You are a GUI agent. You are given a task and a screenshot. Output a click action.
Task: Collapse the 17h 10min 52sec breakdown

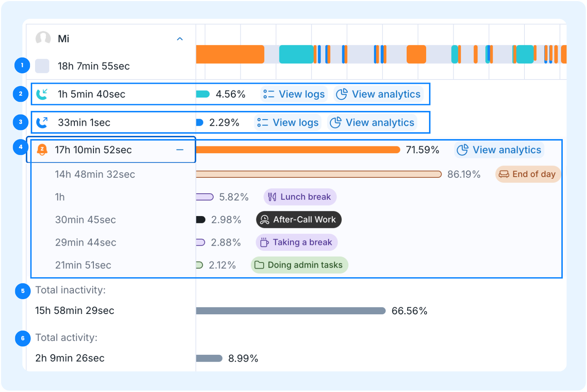point(180,150)
